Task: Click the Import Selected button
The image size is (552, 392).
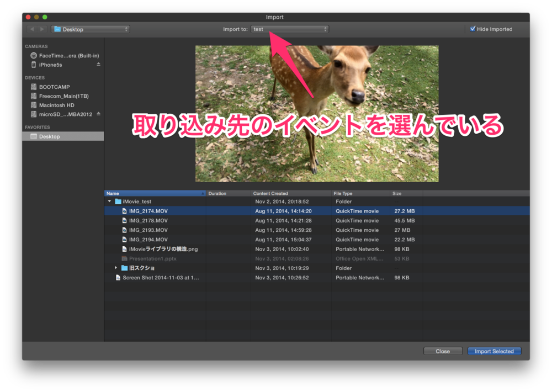Action: (494, 351)
